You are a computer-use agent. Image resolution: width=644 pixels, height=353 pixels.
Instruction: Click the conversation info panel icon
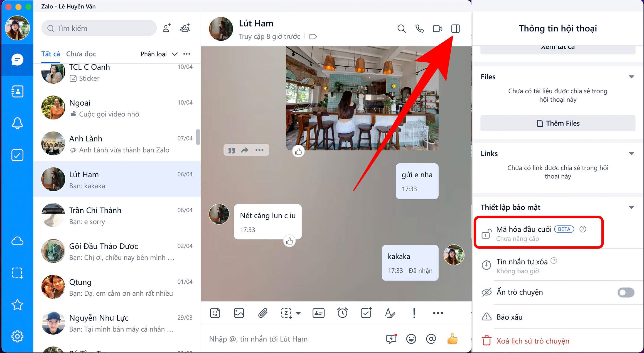(456, 28)
